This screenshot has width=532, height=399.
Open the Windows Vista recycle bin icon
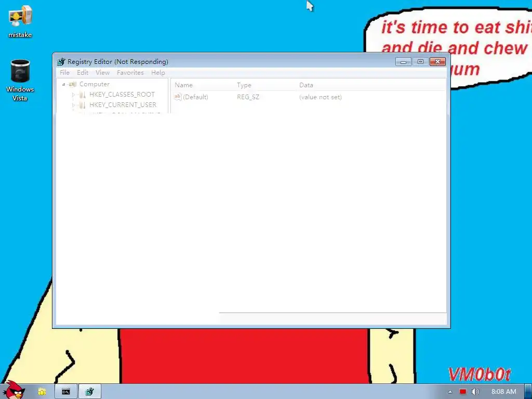(x=20, y=80)
